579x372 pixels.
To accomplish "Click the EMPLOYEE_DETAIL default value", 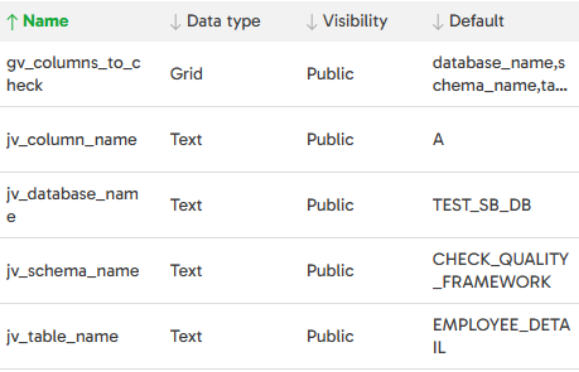I will click(x=501, y=337).
